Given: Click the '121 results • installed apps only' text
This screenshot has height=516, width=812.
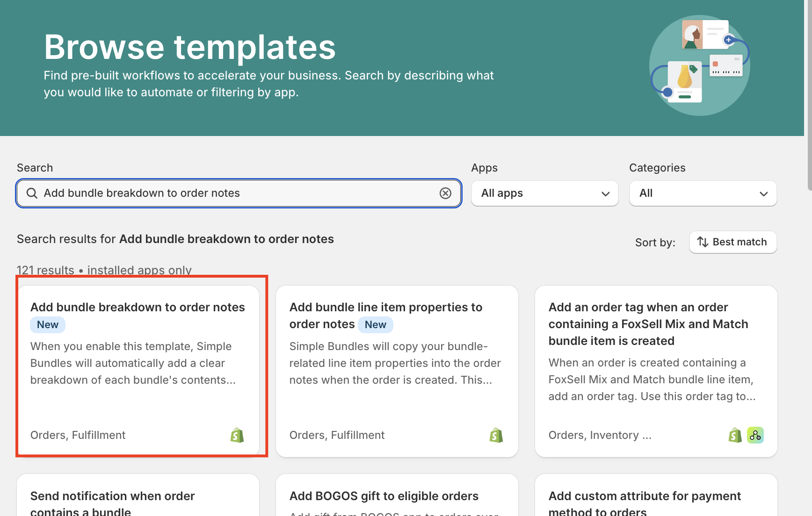Looking at the screenshot, I should point(104,270).
